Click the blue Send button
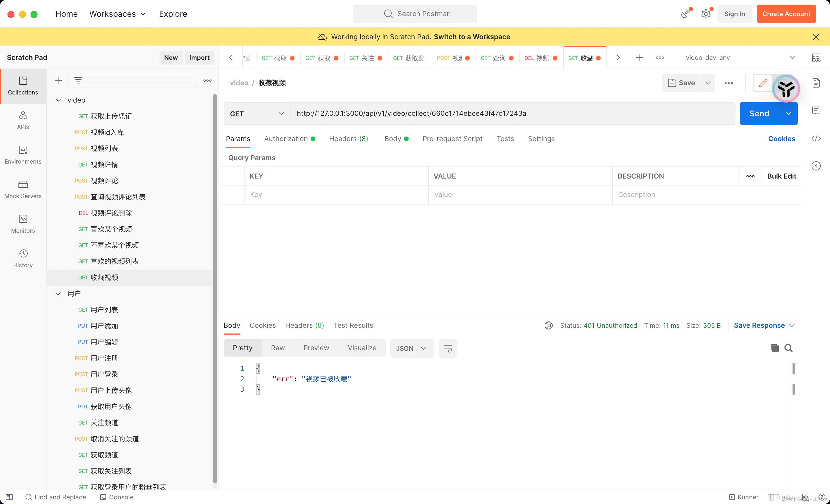 pyautogui.click(x=759, y=113)
